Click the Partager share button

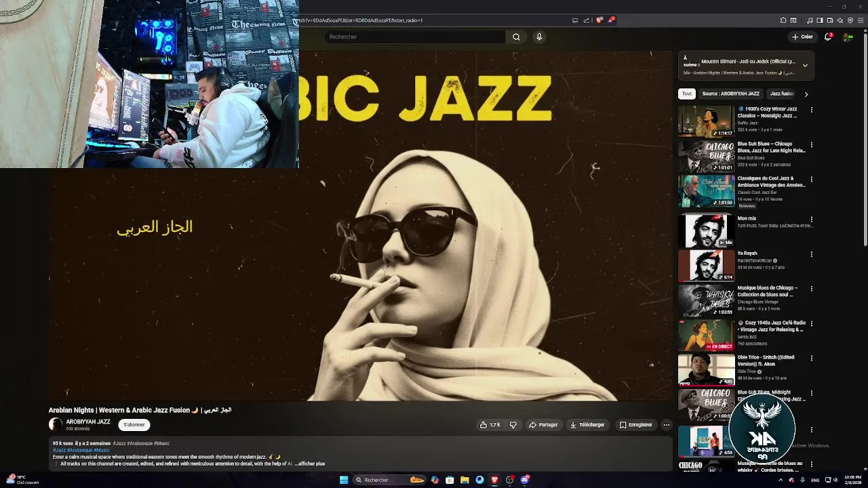click(543, 425)
